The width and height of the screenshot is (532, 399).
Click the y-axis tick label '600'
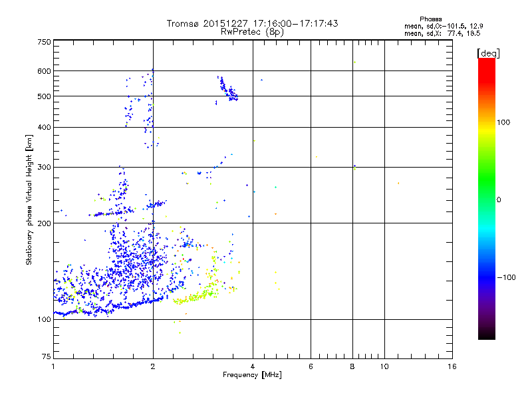(x=44, y=71)
